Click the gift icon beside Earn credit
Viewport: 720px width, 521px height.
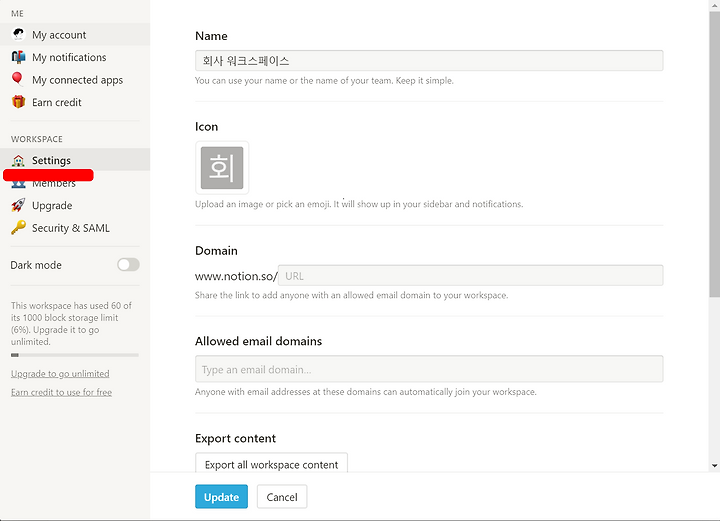tap(18, 102)
